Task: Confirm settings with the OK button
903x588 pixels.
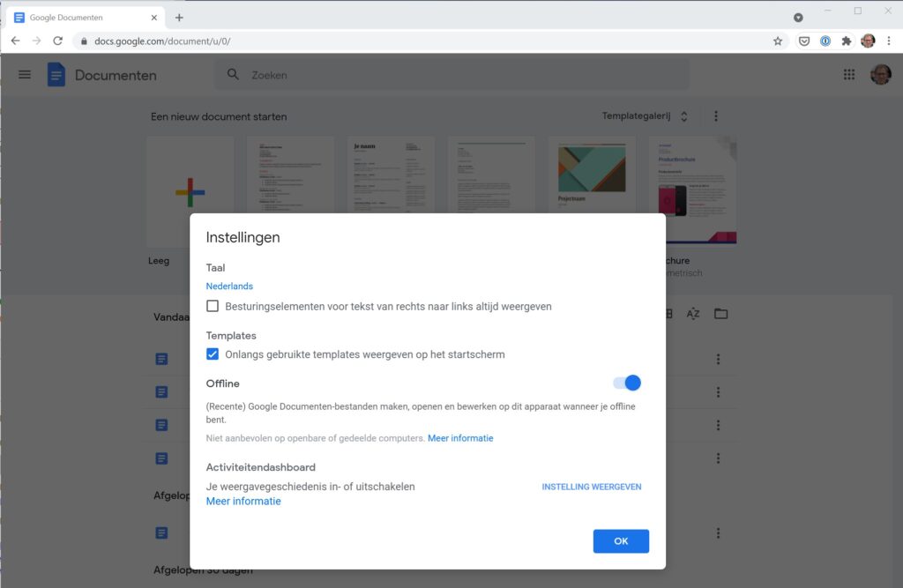Action: tap(621, 541)
